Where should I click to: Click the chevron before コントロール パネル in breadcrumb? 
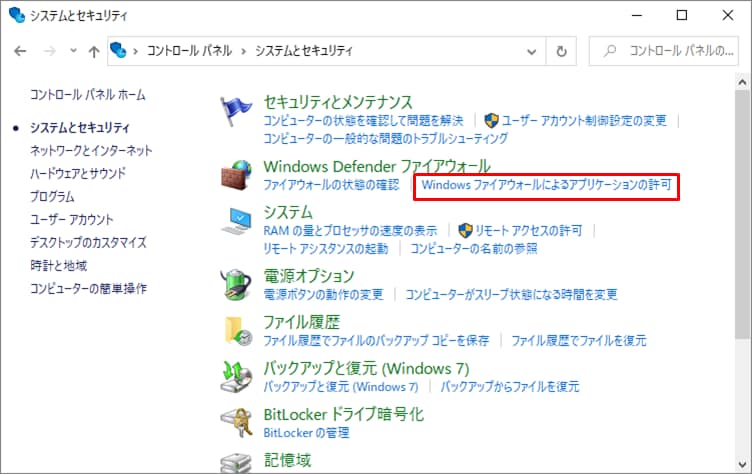coord(136,51)
